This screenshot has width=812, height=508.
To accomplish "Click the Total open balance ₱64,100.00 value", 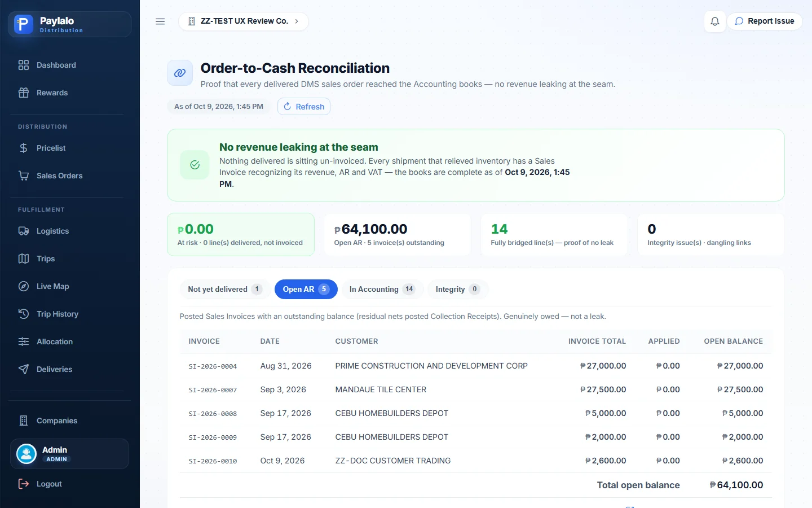I will 736,485.
